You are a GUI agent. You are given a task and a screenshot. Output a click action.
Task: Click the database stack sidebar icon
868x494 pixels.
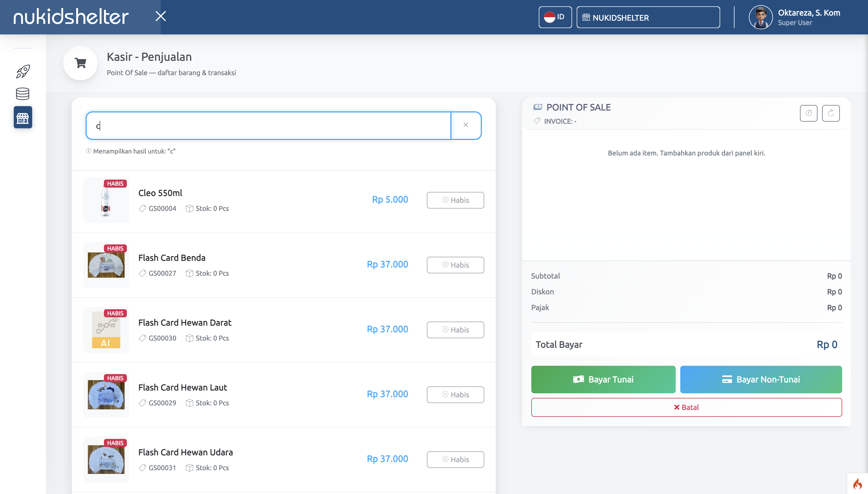[23, 94]
